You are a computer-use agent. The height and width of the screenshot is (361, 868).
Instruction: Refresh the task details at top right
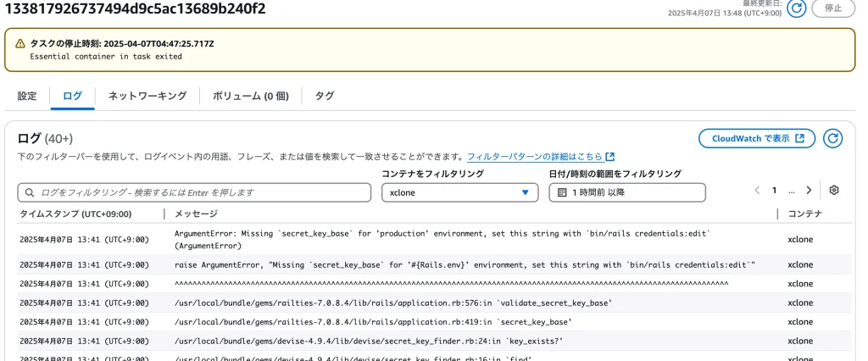[x=796, y=8]
